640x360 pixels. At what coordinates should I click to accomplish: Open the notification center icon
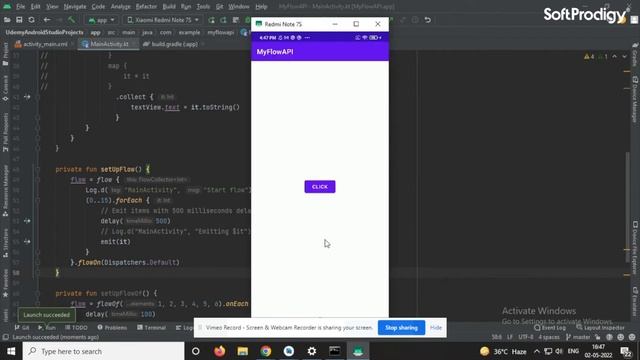point(626,351)
